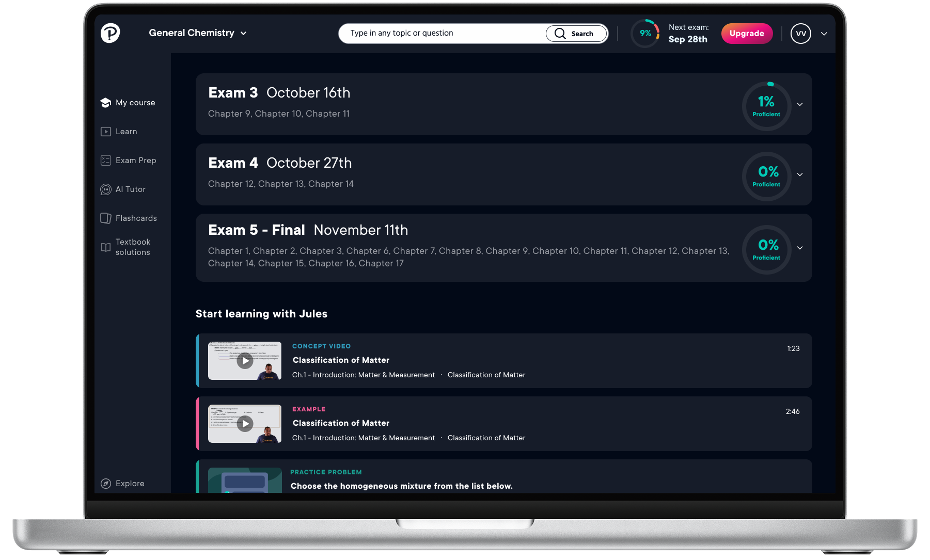Click the Pearson logo icon
Image resolution: width=930 pixels, height=560 pixels.
tap(110, 33)
